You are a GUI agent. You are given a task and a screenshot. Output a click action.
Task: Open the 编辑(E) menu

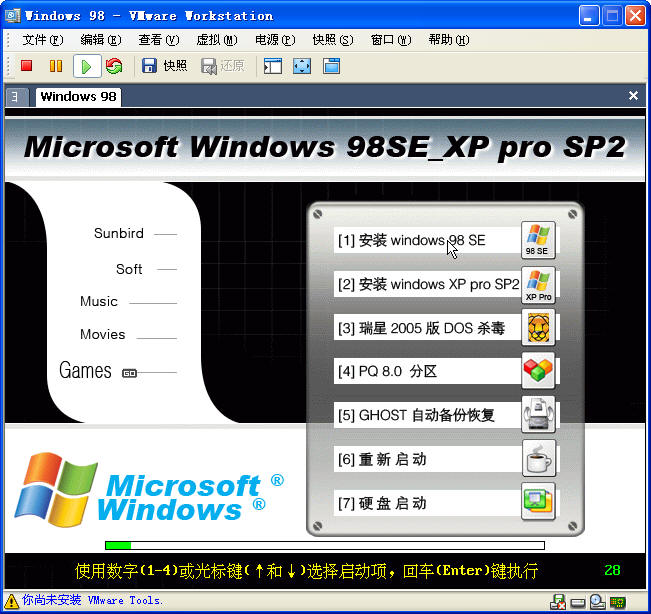coord(100,40)
